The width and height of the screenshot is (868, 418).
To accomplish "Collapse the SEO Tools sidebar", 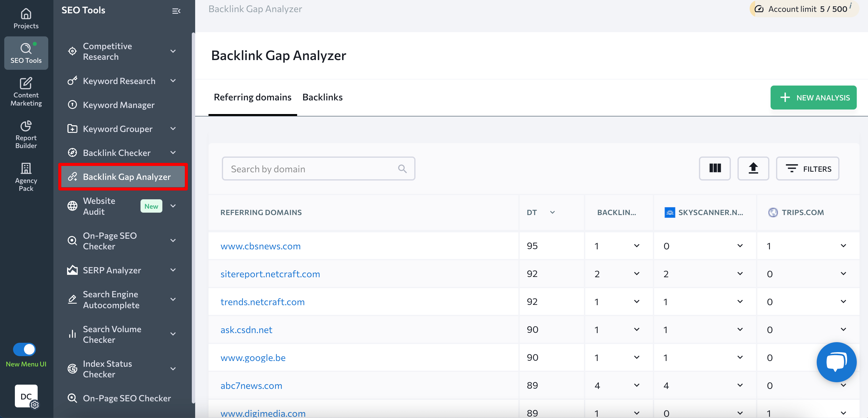I will [176, 11].
